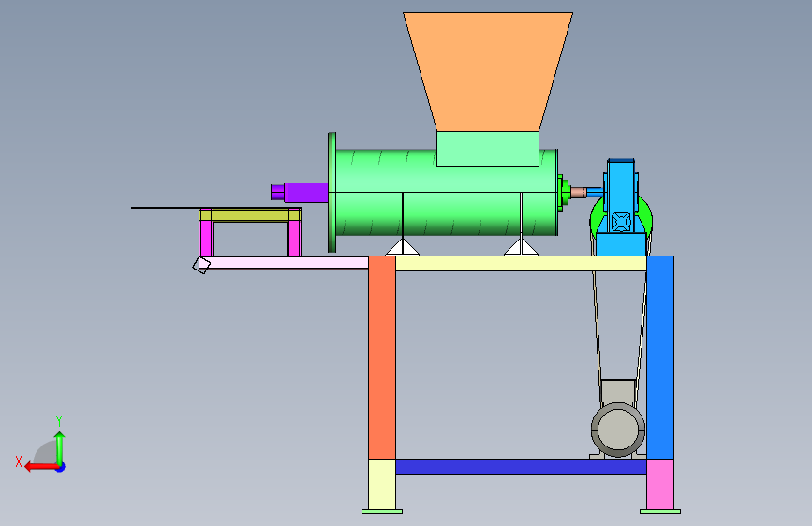Select the small tilted square at pink beam end
This screenshot has height=526, width=812.
tap(201, 265)
